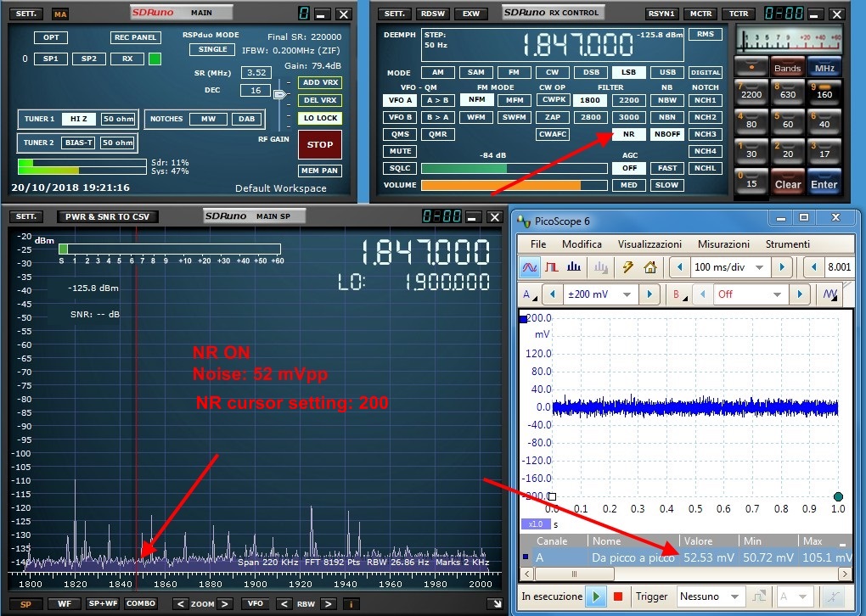Screen dimensions: 866x616
Task: Click the SR (MHz) 3.52 field
Action: 256,73
